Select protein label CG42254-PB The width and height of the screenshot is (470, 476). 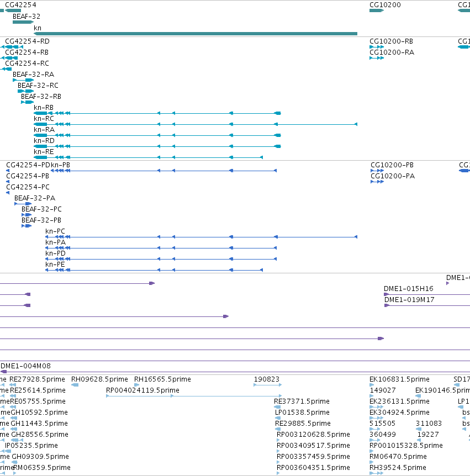click(28, 176)
